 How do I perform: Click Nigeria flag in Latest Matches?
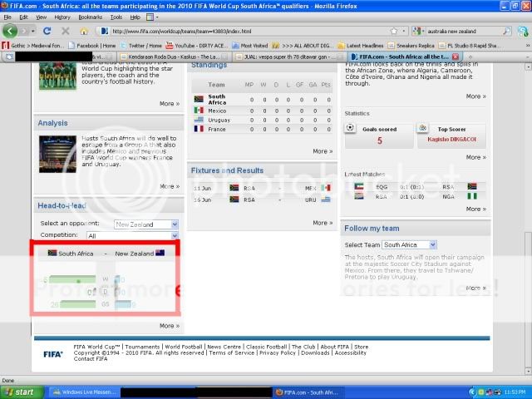[472, 196]
